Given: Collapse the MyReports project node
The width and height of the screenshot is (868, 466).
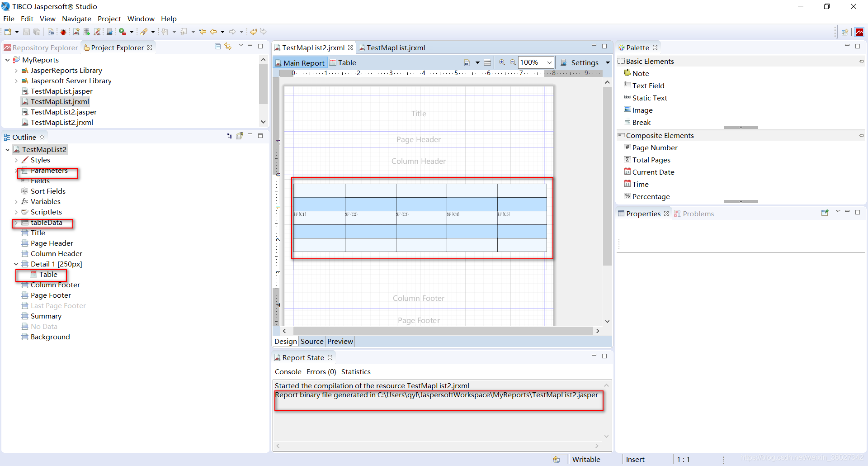Looking at the screenshot, I should coord(7,60).
